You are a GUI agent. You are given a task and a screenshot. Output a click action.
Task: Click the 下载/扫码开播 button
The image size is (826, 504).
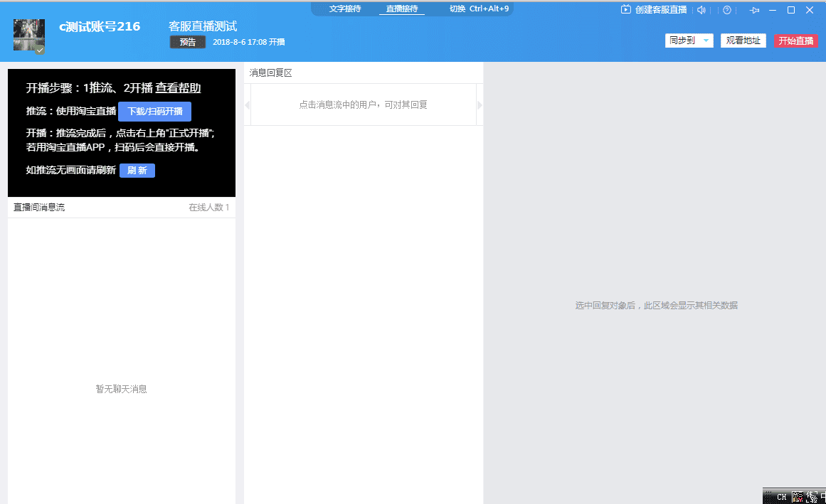click(155, 112)
